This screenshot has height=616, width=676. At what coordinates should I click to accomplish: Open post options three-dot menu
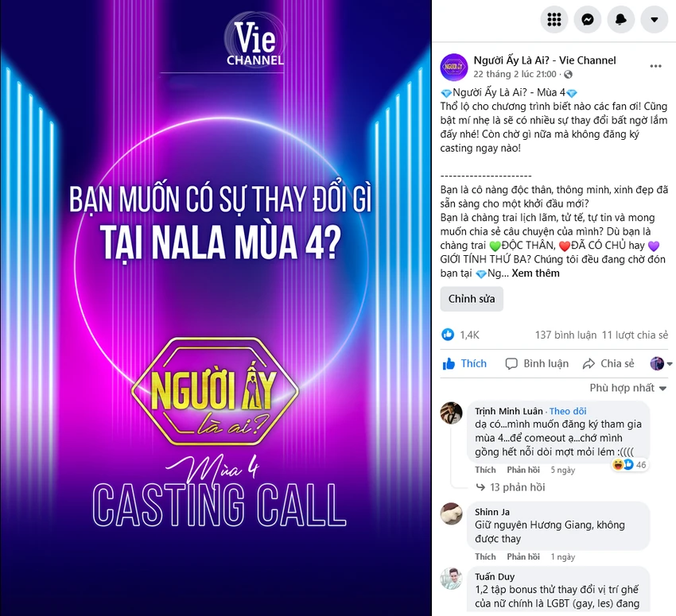coord(656,66)
